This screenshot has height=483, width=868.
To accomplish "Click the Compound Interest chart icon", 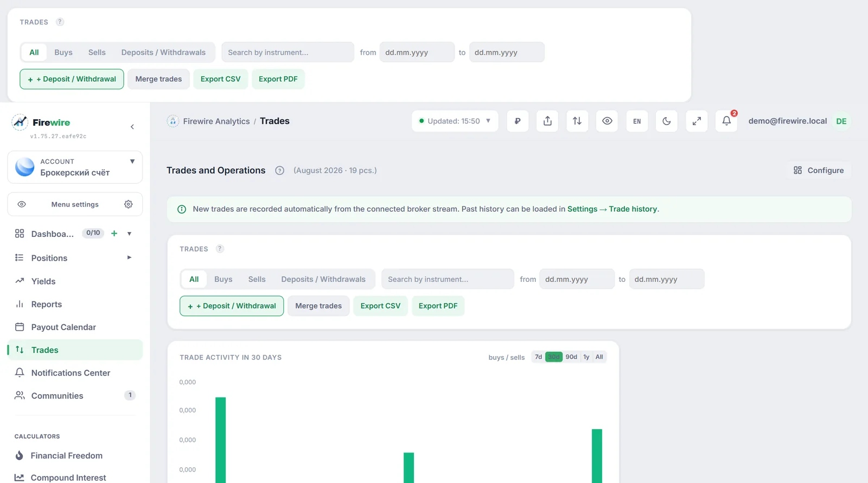I will [x=20, y=478].
